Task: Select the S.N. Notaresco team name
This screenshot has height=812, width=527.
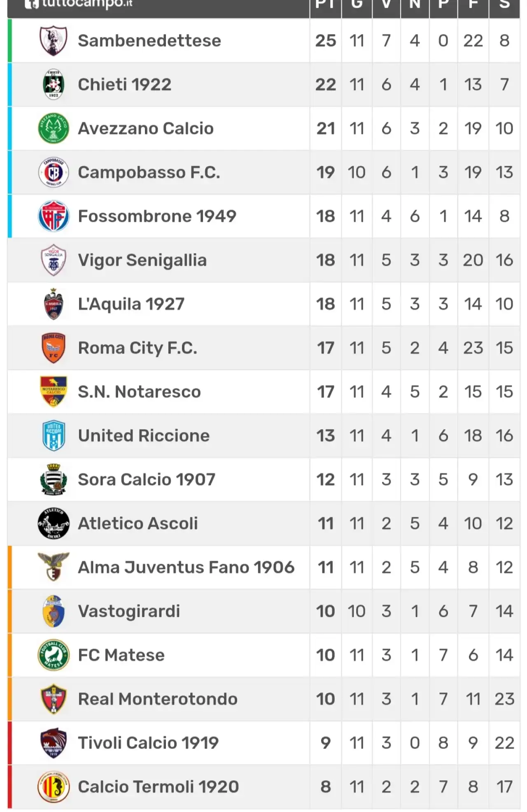Action: (139, 392)
